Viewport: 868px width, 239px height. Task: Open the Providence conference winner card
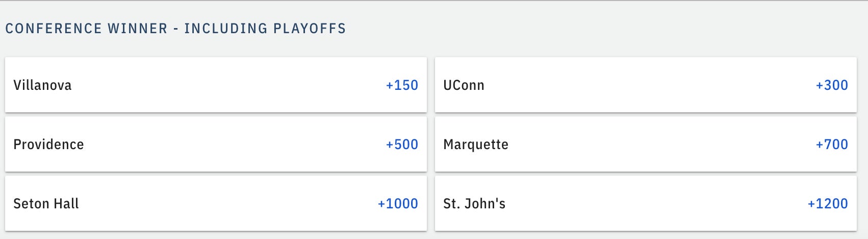click(x=216, y=144)
